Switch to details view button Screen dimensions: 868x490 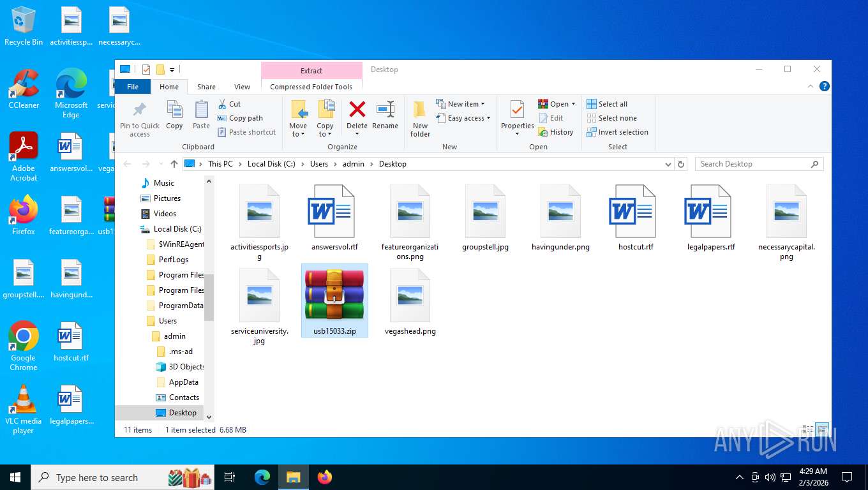pos(808,429)
